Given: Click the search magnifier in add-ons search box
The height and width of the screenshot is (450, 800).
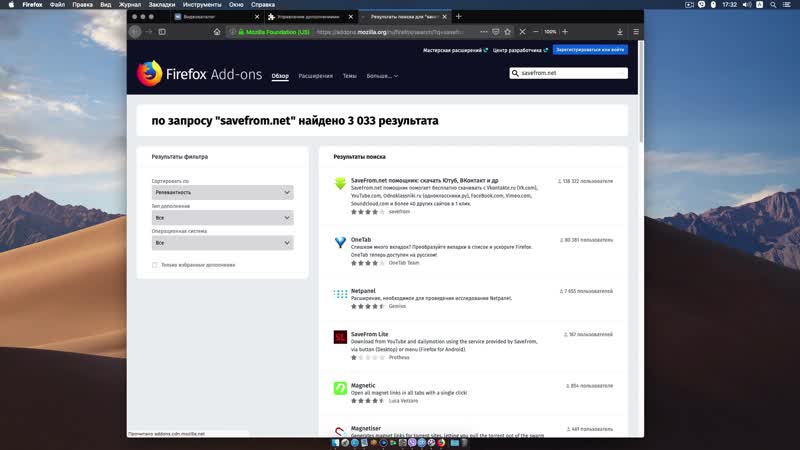Looking at the screenshot, I should click(x=515, y=73).
